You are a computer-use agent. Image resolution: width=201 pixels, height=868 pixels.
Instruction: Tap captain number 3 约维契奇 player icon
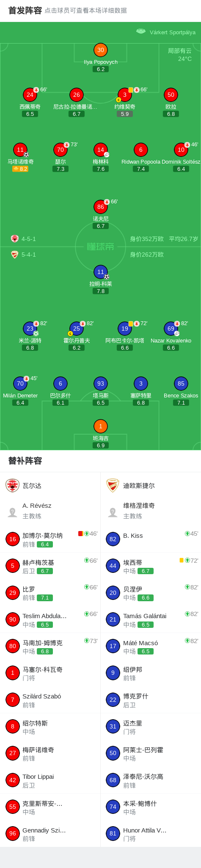tap(125, 95)
